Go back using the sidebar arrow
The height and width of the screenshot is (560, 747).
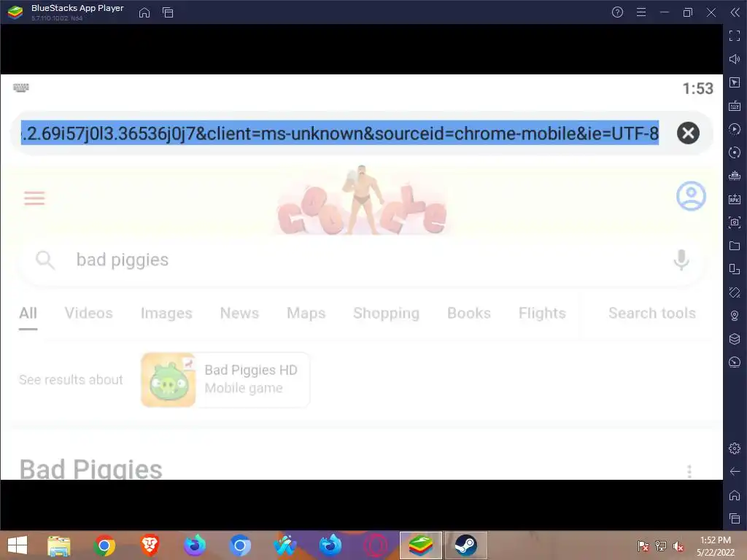tap(734, 472)
